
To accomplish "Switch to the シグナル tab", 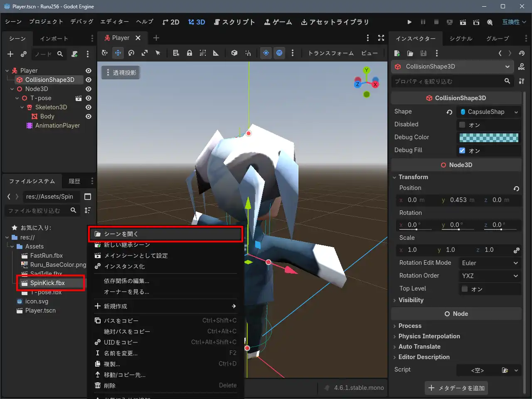I will pos(461,39).
